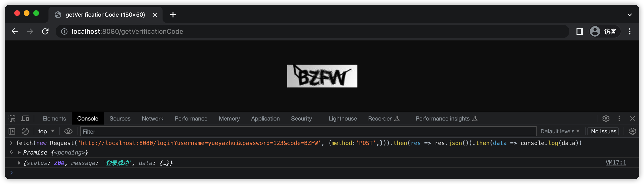644x184 pixels.
Task: Open DevTools more options menu
Action: click(x=619, y=118)
